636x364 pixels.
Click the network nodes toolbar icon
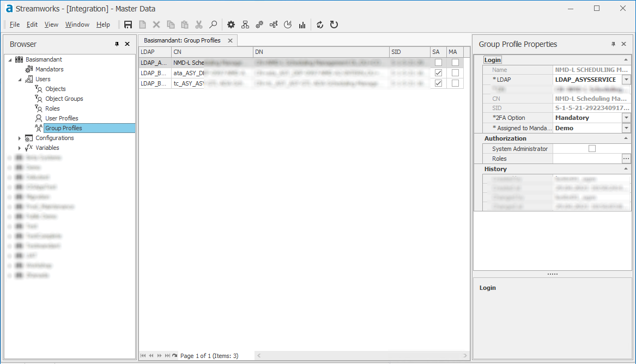[x=274, y=25]
